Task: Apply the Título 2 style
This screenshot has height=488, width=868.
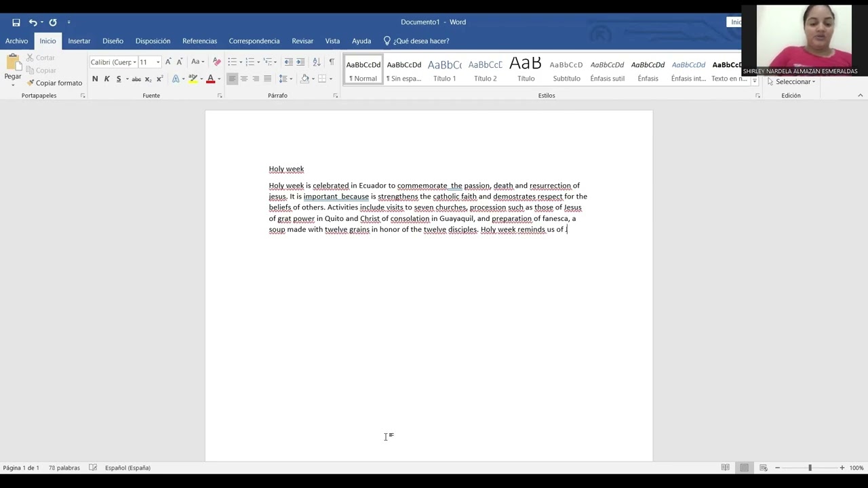Action: pos(486,69)
